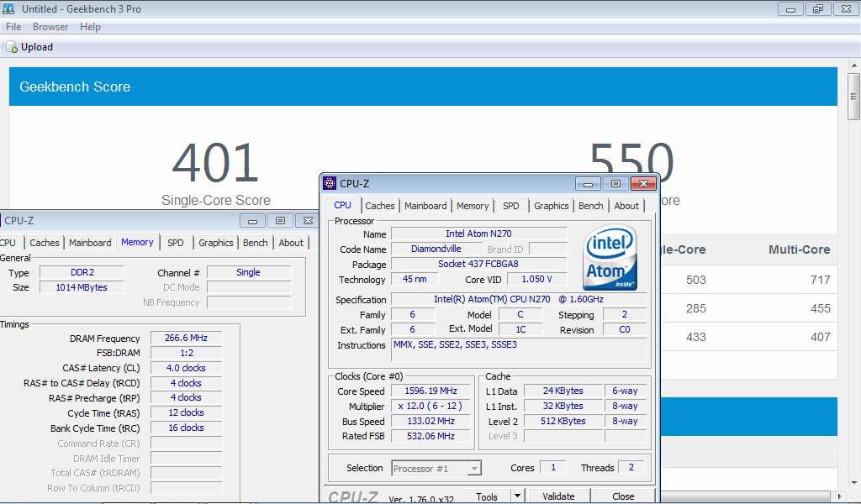
Task: Click the Bank Cycle Time 16 clocks value
Action: 186,428
